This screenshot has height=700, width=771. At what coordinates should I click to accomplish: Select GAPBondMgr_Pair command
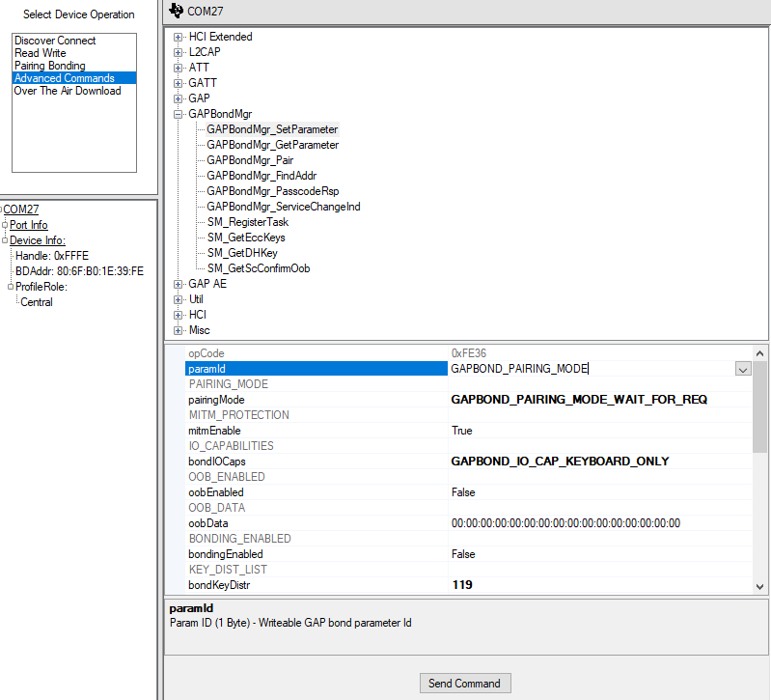[x=250, y=160]
